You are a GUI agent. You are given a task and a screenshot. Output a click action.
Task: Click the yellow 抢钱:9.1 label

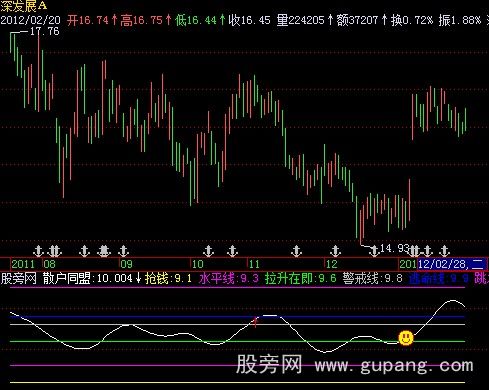point(168,278)
